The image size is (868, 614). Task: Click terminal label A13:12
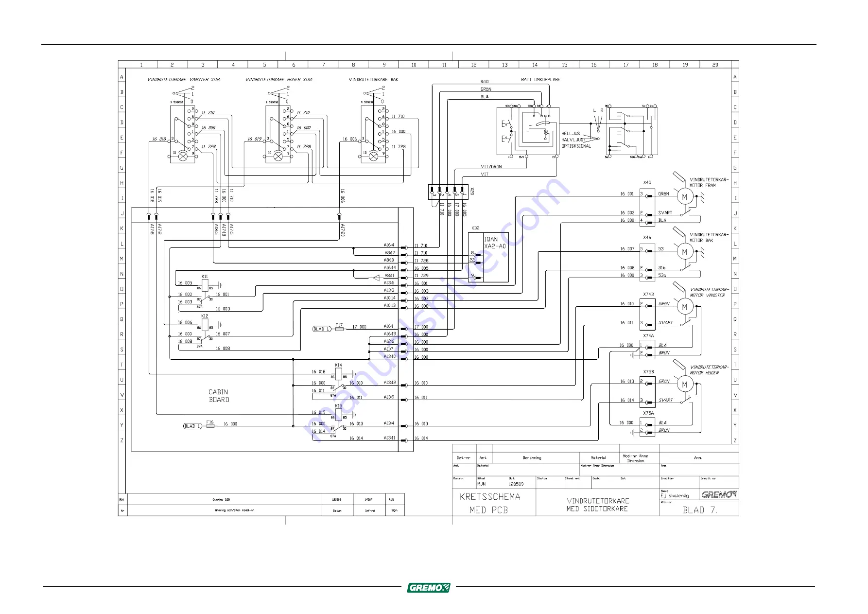point(390,383)
